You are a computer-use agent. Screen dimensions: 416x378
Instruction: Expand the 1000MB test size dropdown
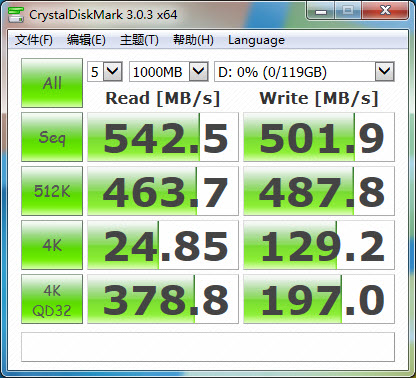tap(169, 72)
